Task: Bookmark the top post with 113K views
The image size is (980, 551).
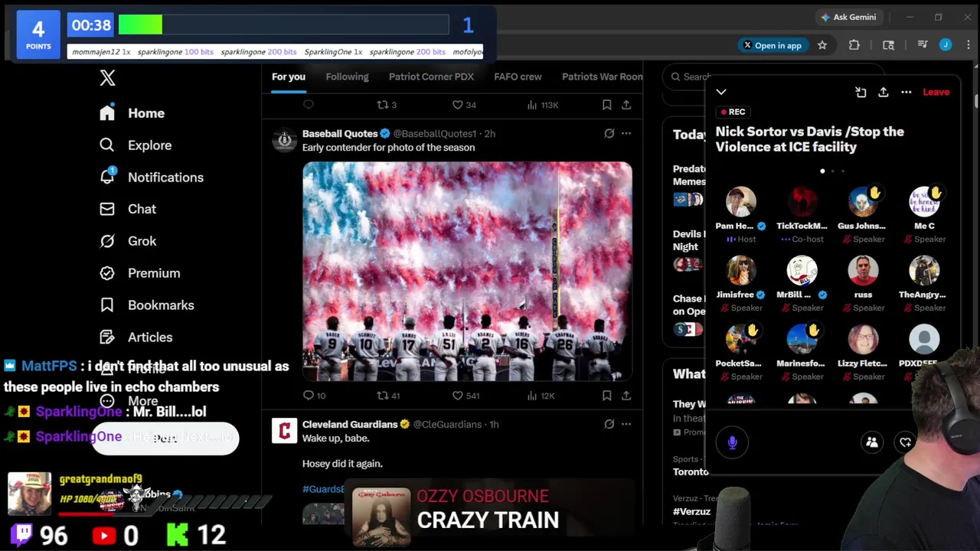Action: click(x=606, y=105)
